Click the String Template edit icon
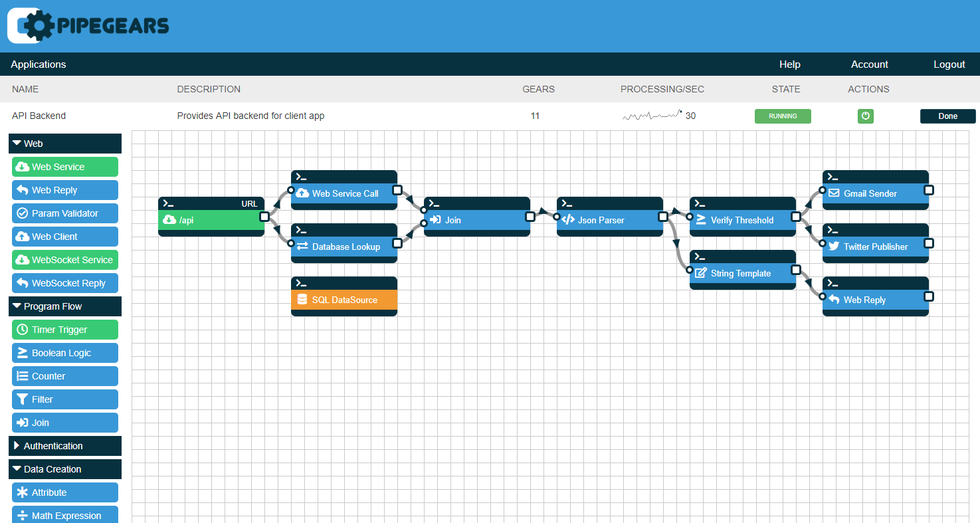 (x=701, y=272)
